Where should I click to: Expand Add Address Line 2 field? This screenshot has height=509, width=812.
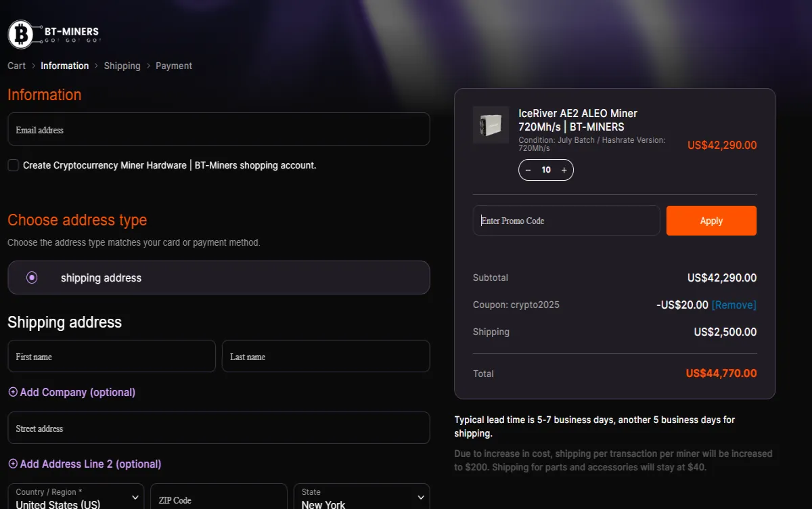[x=85, y=464]
